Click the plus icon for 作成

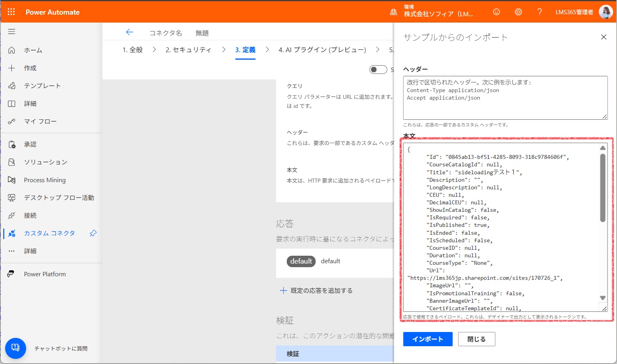(11, 68)
